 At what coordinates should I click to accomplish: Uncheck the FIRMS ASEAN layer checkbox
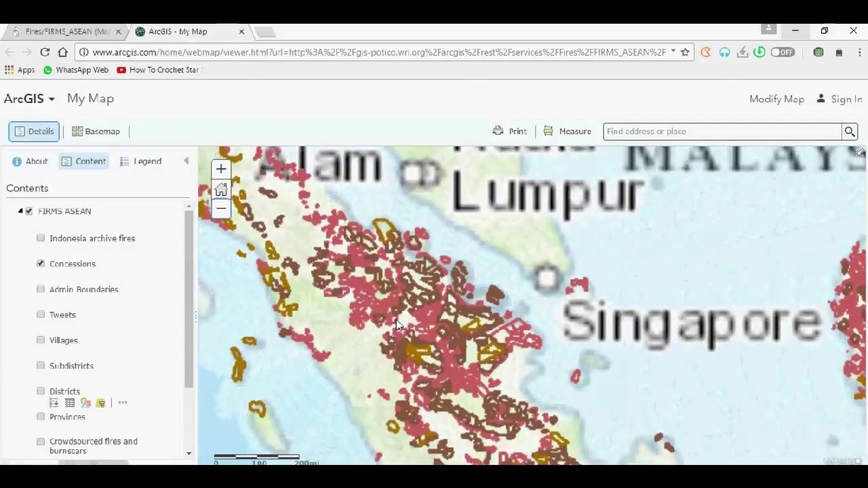point(29,211)
